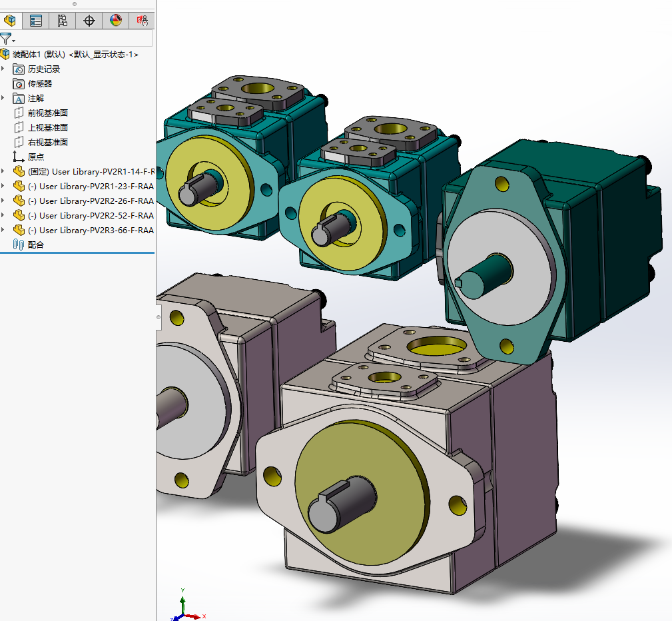This screenshot has width=672, height=621.
Task: Expand the PV2R1-14-F component
Action: (3, 171)
